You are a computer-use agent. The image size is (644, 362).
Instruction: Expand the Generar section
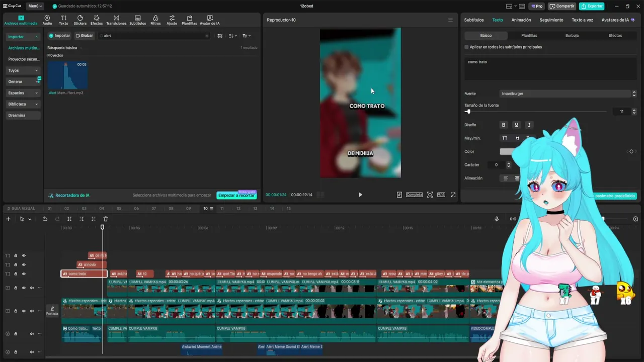[36, 81]
